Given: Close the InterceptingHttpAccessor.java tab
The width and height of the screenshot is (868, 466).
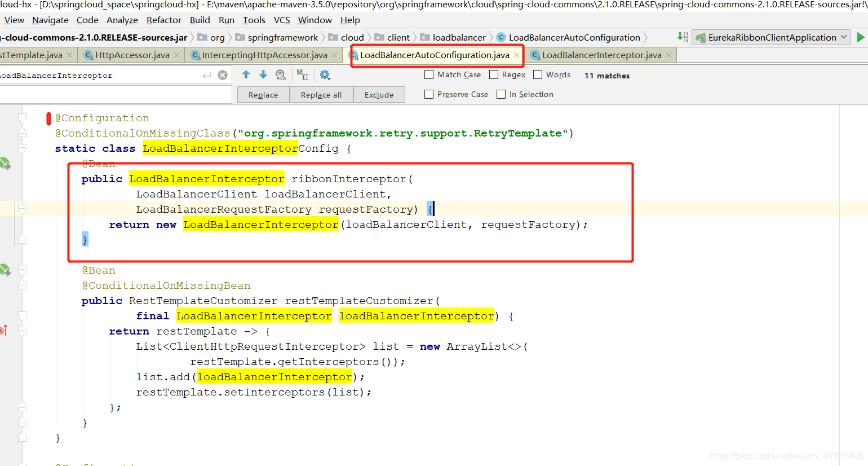Looking at the screenshot, I should coord(334,55).
